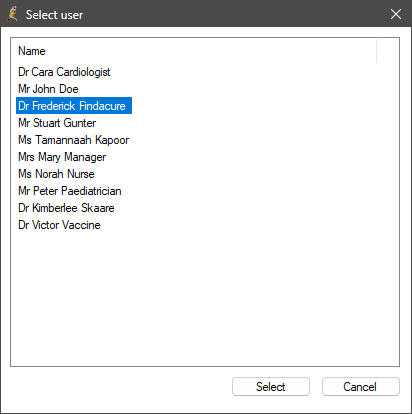Select Dr Cara Cardiologist from list

[64, 72]
